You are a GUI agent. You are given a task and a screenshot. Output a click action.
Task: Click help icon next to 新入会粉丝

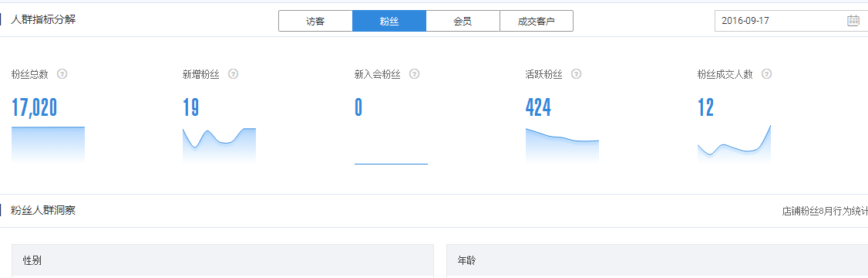tap(414, 74)
